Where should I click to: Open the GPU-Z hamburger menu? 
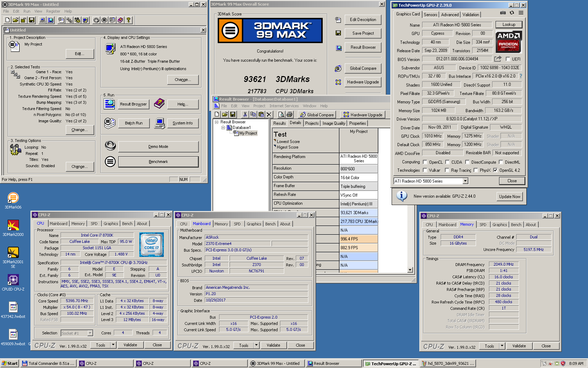coord(521,13)
